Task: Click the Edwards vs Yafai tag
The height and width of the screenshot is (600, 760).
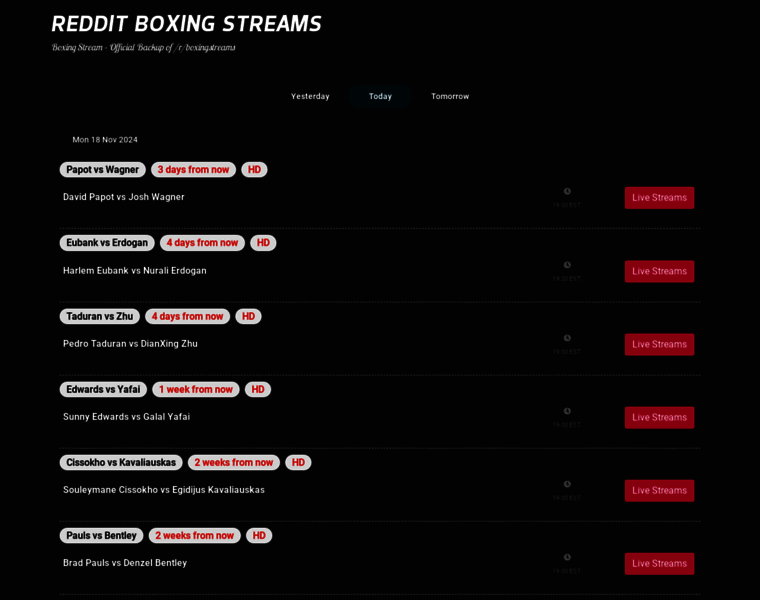Action: pos(103,390)
